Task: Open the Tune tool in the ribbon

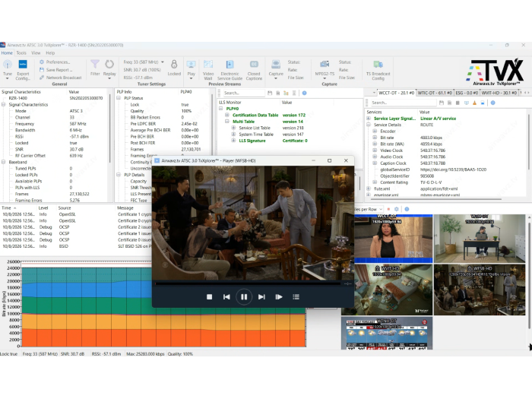Action: [8, 69]
